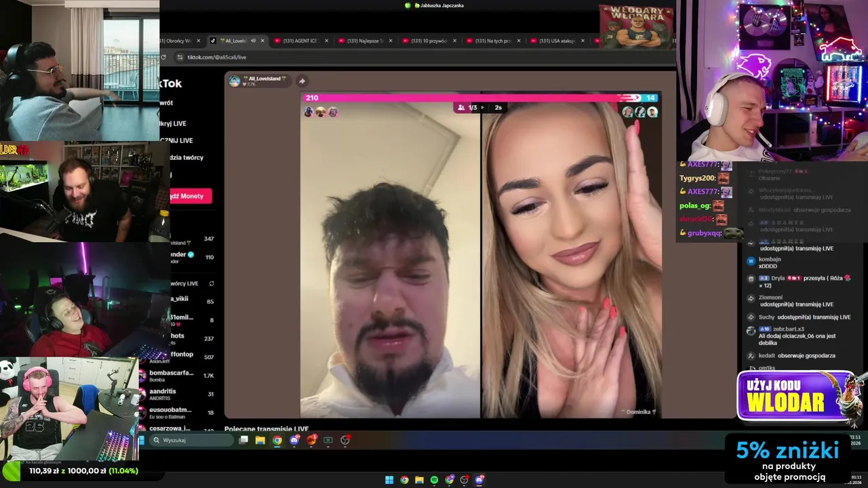868x488 pixels.
Task: Open File Explorer in the inner taskbar
Action: (x=260, y=440)
